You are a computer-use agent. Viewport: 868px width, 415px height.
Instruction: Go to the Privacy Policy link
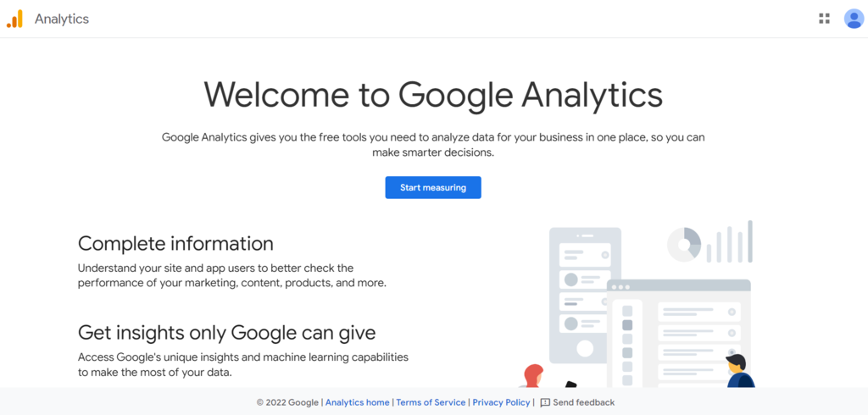click(501, 402)
